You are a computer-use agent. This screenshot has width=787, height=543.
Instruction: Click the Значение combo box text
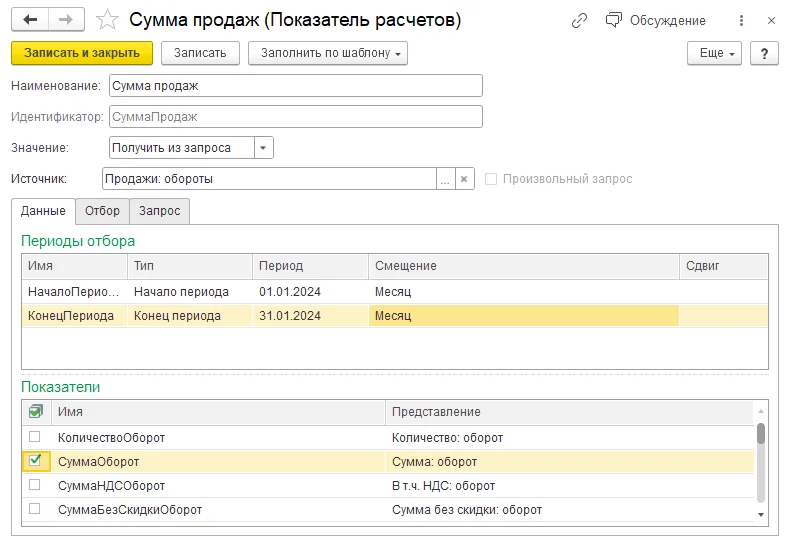tap(182, 148)
